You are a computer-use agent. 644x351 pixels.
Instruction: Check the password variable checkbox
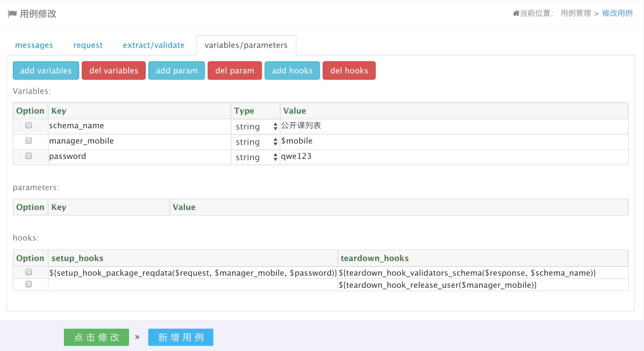tap(29, 156)
